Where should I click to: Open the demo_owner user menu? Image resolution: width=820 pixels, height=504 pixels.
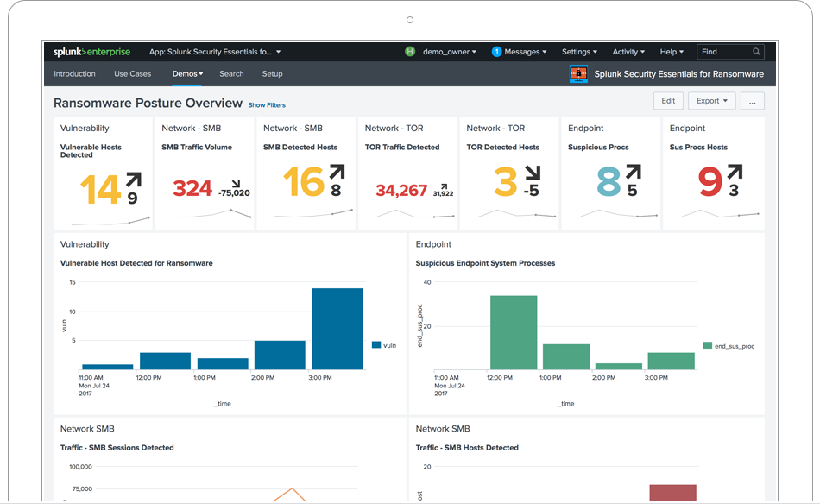point(449,52)
